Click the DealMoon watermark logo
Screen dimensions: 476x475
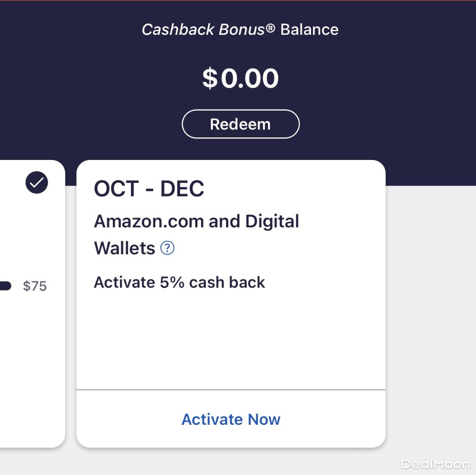(x=435, y=464)
